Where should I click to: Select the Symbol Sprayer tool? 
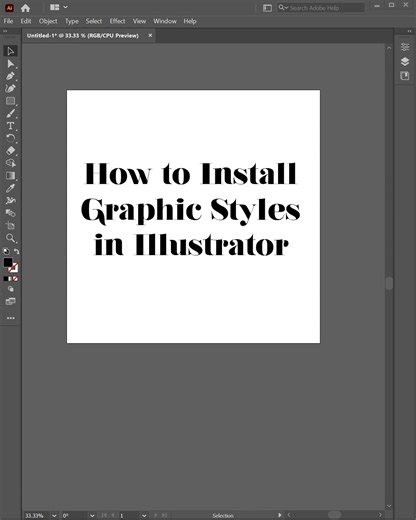pyautogui.click(x=10, y=201)
